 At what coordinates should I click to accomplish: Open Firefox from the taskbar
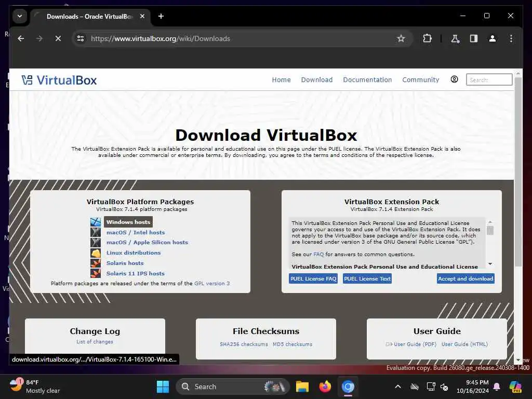(x=325, y=387)
